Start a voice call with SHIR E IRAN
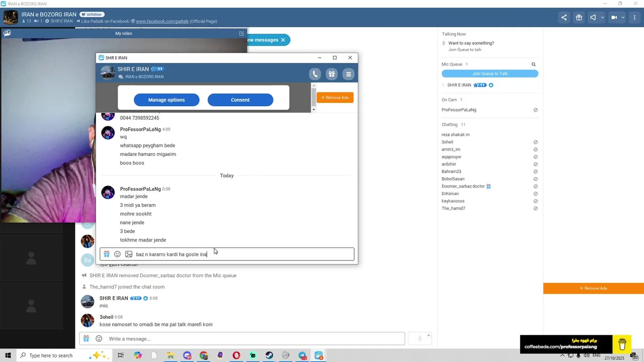644x362 pixels. [x=315, y=74]
